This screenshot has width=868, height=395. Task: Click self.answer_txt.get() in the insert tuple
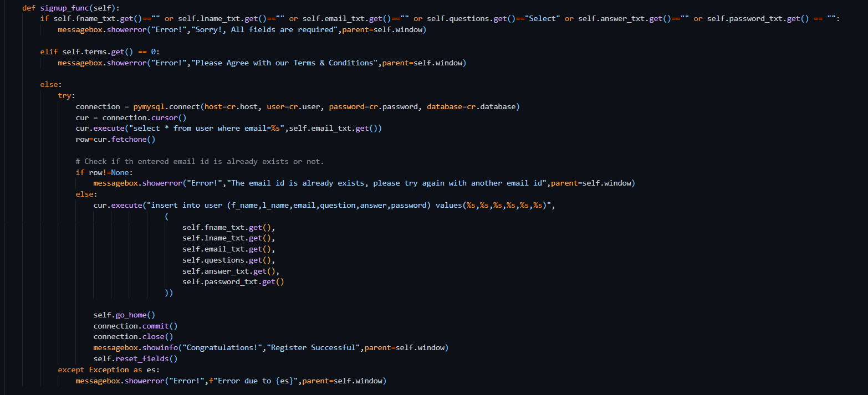(229, 271)
